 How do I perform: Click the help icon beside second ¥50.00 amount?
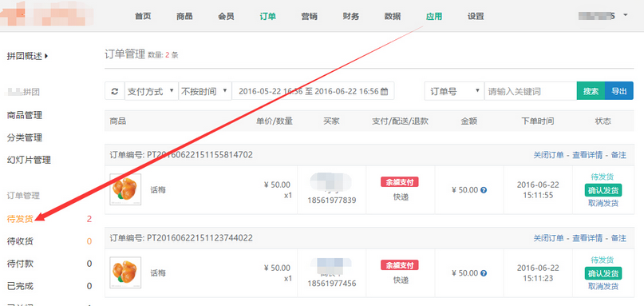pos(484,273)
